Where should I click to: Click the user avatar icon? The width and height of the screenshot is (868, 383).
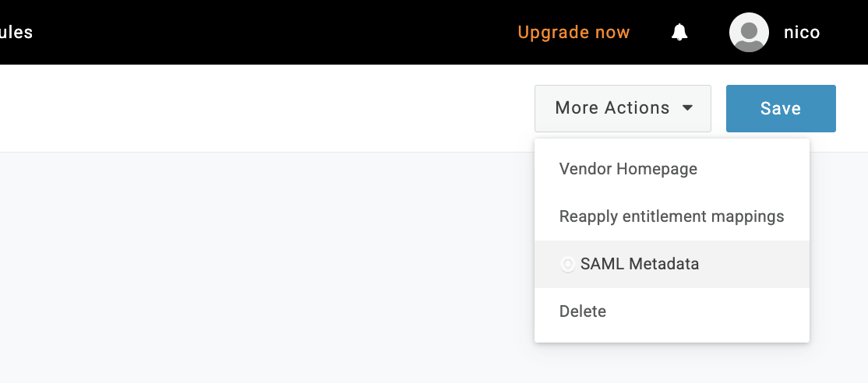click(x=749, y=32)
